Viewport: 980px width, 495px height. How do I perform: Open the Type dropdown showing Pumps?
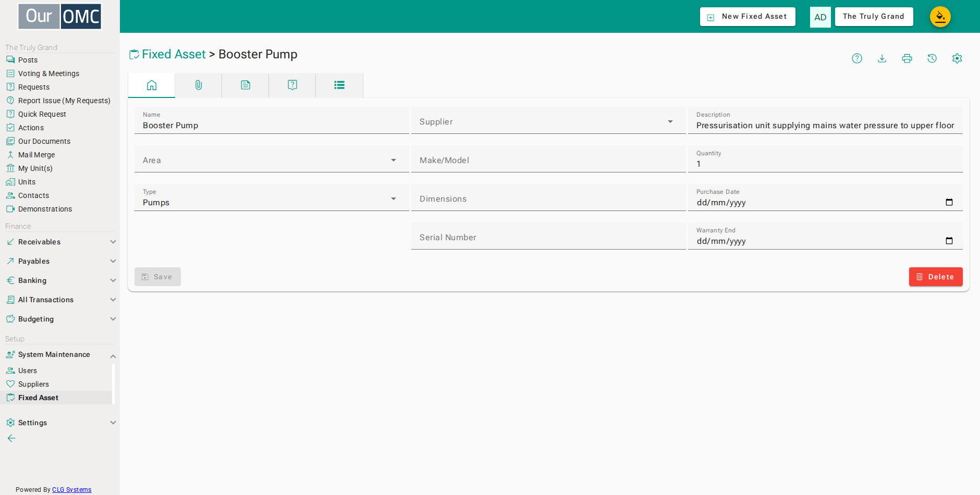click(272, 197)
